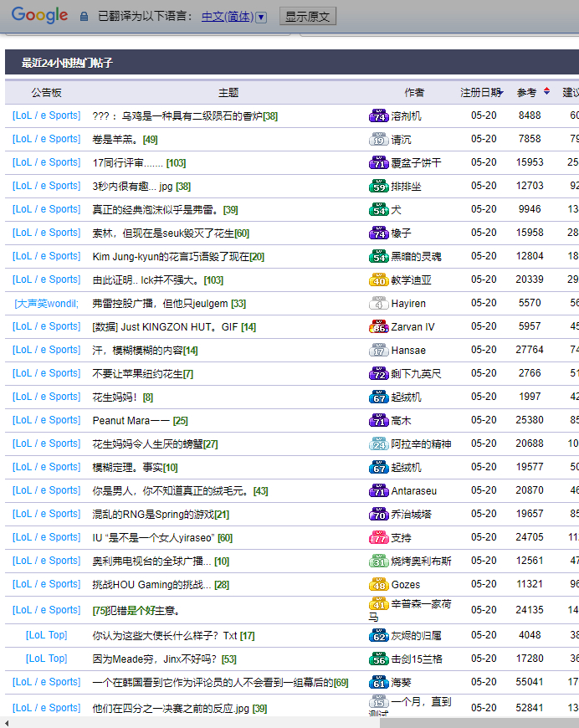The image size is (579, 728).
Task: Click level 77 badge beside 支持
Action: point(378,537)
